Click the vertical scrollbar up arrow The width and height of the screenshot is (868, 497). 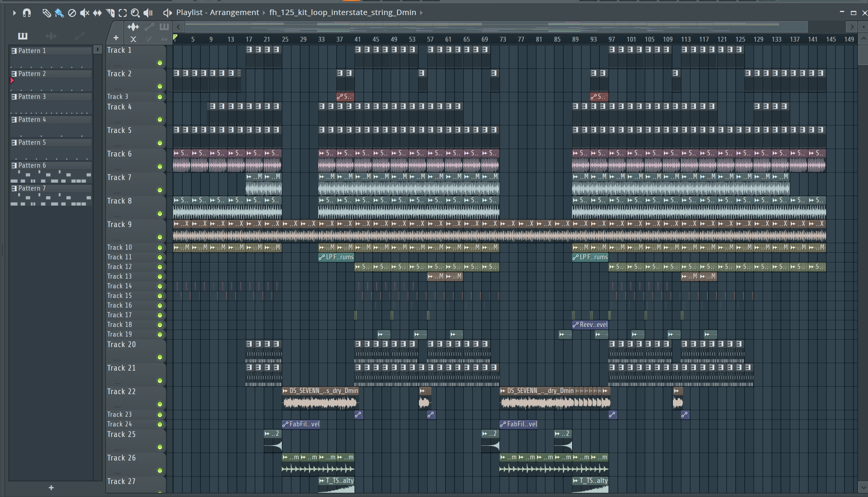pyautogui.click(x=863, y=39)
